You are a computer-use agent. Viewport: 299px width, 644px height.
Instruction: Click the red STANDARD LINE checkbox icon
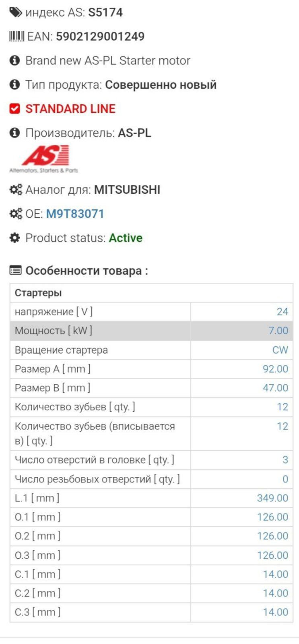click(x=15, y=109)
